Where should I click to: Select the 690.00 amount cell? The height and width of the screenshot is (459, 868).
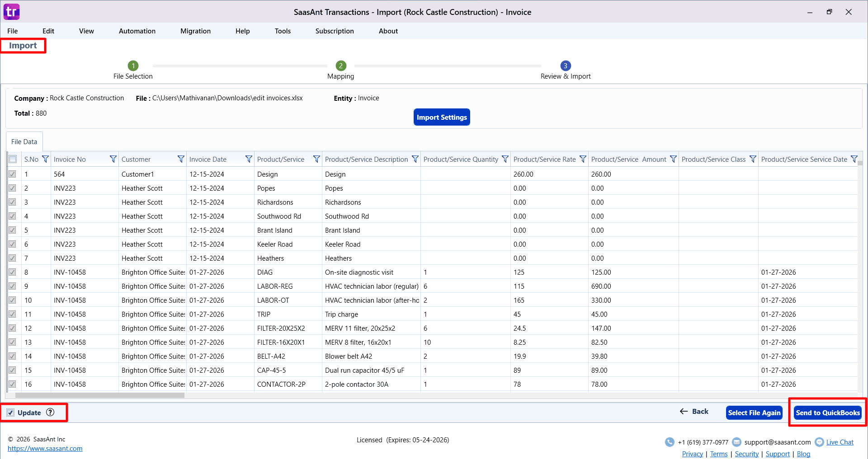point(633,286)
